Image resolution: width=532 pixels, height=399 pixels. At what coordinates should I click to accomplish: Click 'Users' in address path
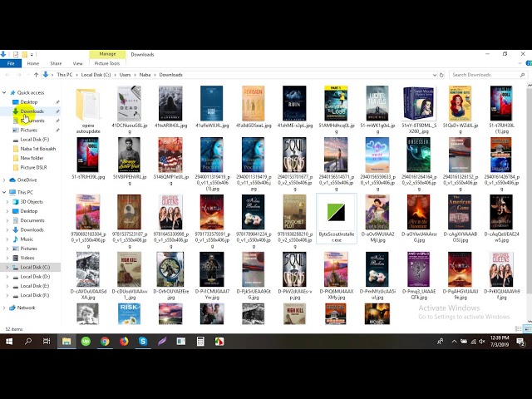[x=125, y=75]
